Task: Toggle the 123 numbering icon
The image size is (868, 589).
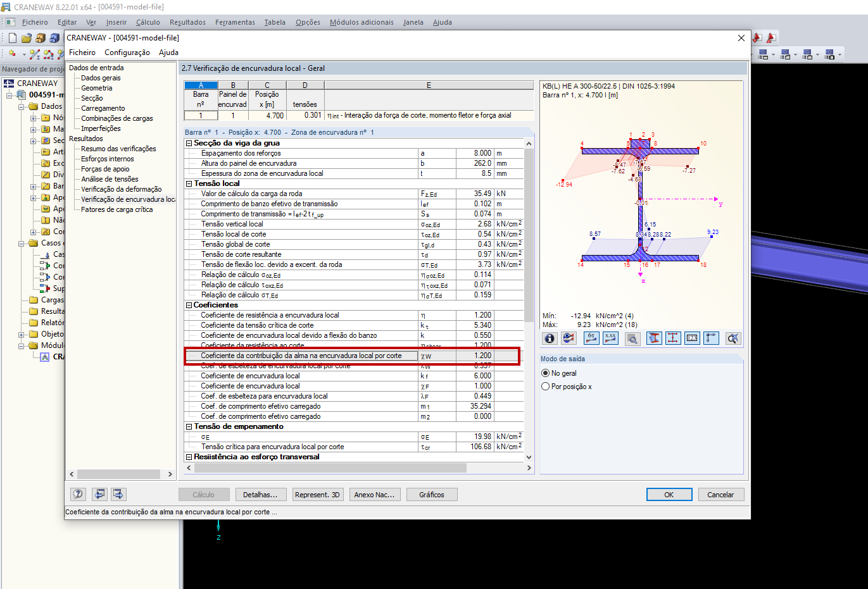Action: pyautogui.click(x=692, y=338)
